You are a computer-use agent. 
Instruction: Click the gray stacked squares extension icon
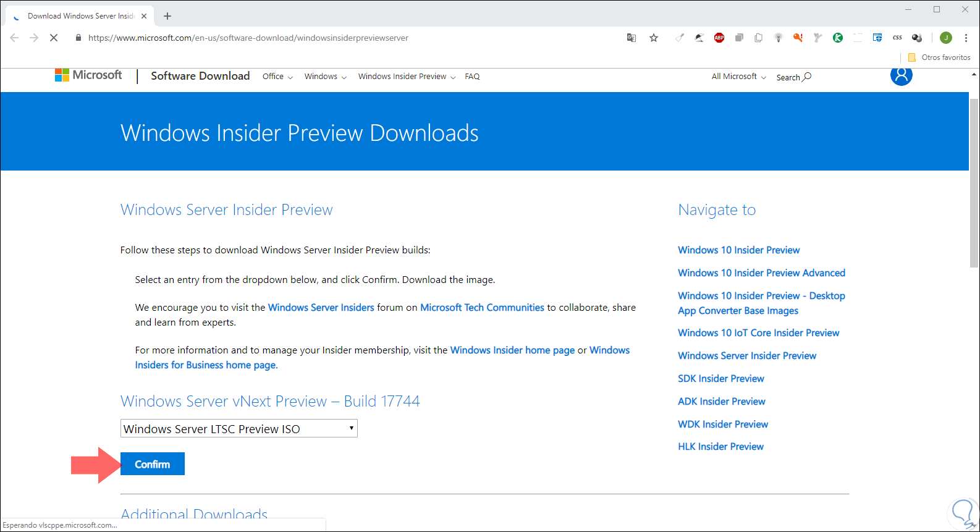tap(739, 38)
